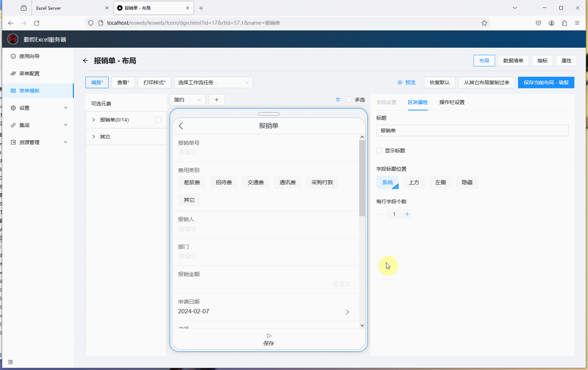Enable the 多选 checkbox
Image resolution: width=588 pixels, height=370 pixels.
[x=349, y=100]
